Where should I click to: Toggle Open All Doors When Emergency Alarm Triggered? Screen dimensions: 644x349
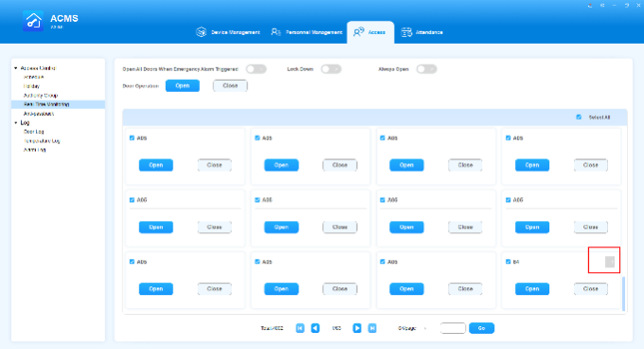(x=257, y=69)
